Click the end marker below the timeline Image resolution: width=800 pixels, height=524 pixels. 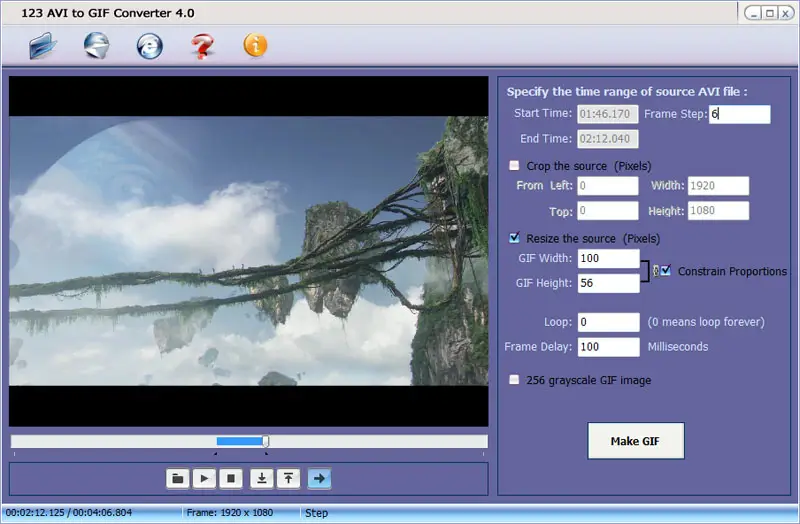click(x=266, y=453)
